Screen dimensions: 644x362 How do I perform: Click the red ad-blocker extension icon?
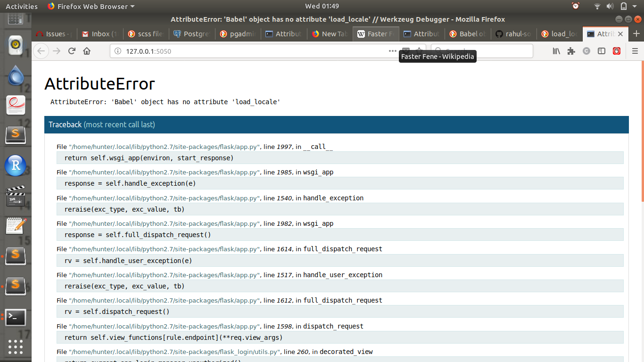tap(617, 51)
